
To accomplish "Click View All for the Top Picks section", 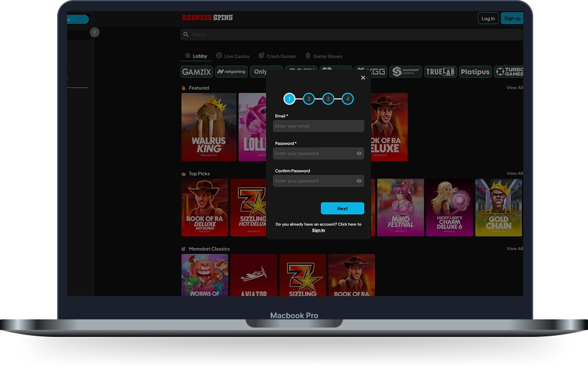I will [x=514, y=173].
